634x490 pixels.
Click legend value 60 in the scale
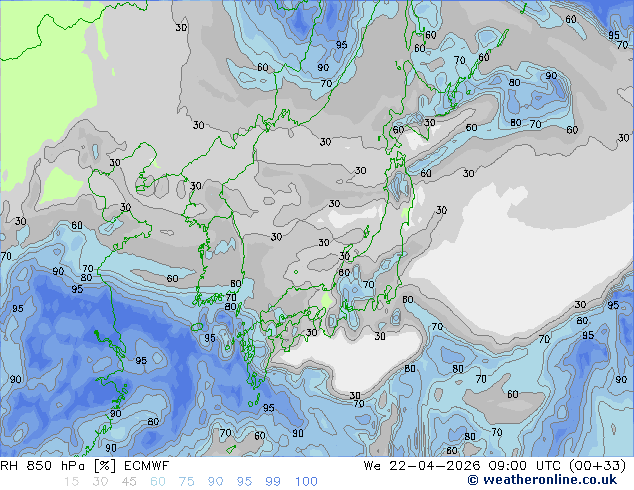pyautogui.click(x=158, y=482)
